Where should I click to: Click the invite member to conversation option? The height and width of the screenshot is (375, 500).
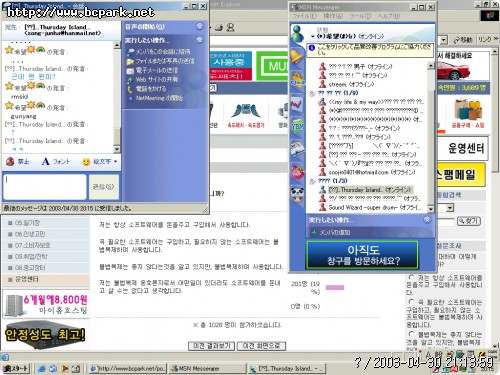[159, 52]
